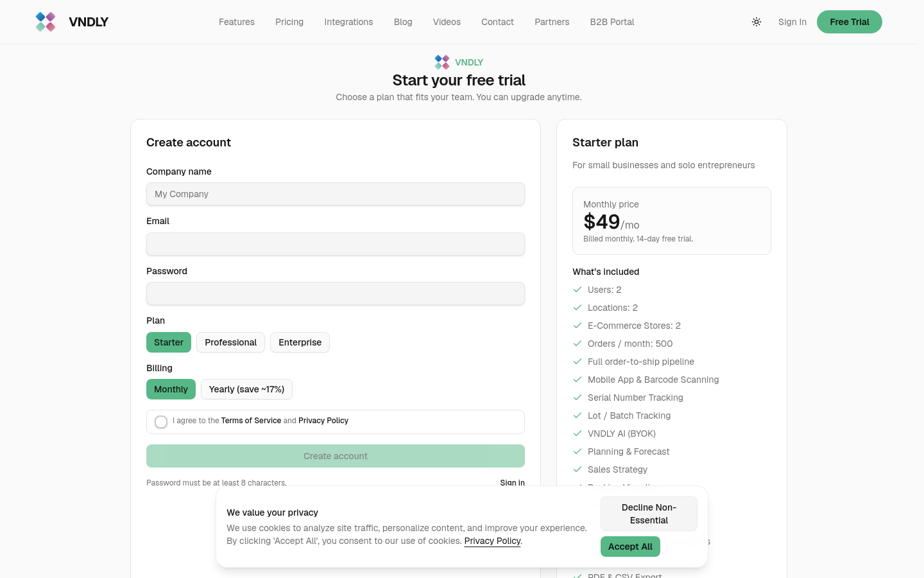Click checkmark icon beside Lot / Batch Tracking

pyautogui.click(x=577, y=416)
